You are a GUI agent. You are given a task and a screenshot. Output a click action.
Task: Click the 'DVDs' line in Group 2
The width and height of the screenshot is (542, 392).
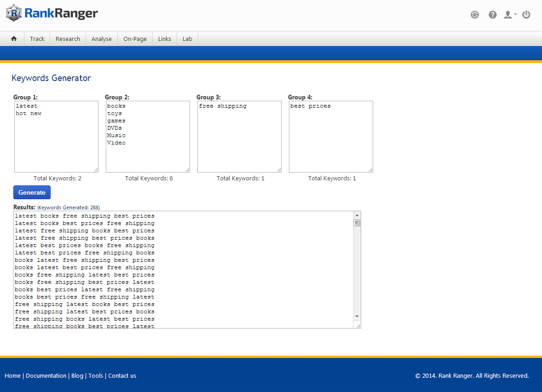115,128
